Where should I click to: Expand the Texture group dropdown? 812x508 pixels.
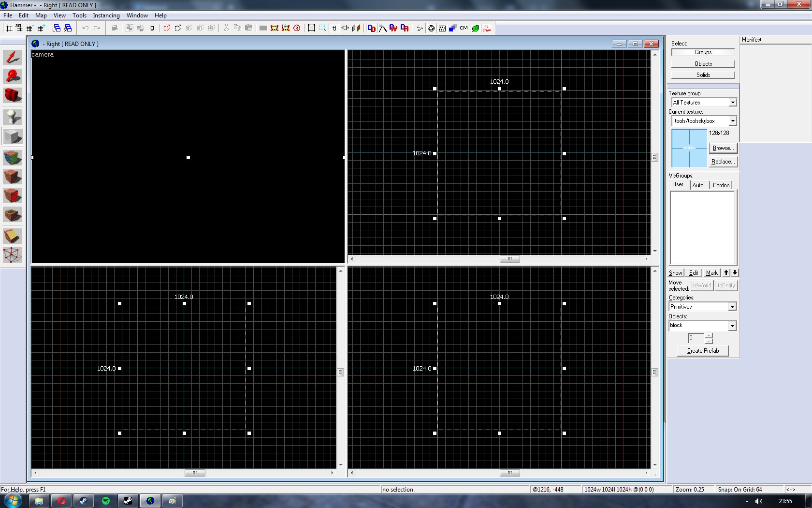733,103
